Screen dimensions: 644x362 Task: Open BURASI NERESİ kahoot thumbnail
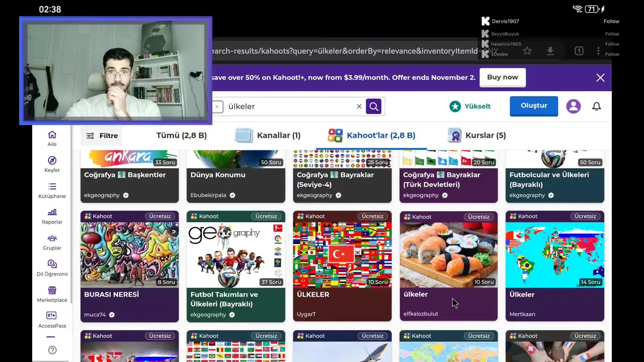coord(129,254)
